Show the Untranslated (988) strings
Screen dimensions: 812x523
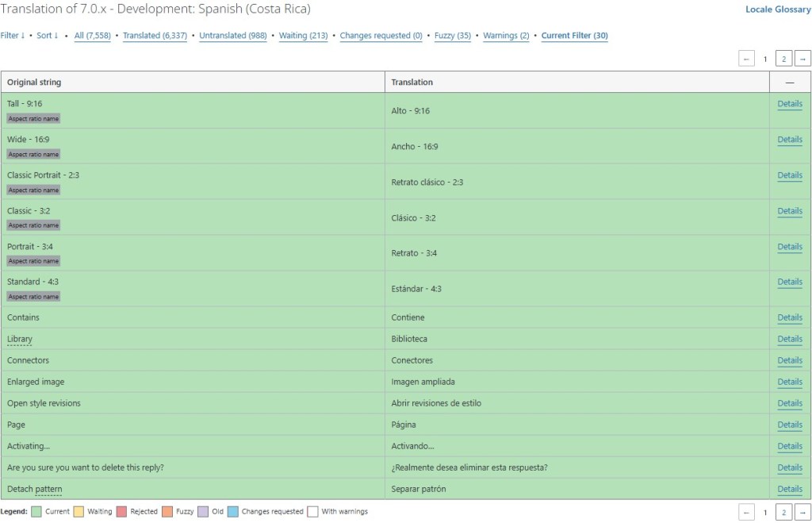click(x=233, y=36)
